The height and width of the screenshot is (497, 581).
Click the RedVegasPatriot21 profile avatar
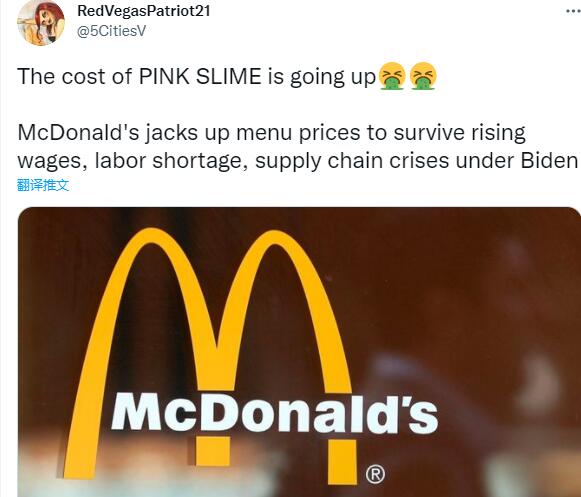pyautogui.click(x=41, y=22)
